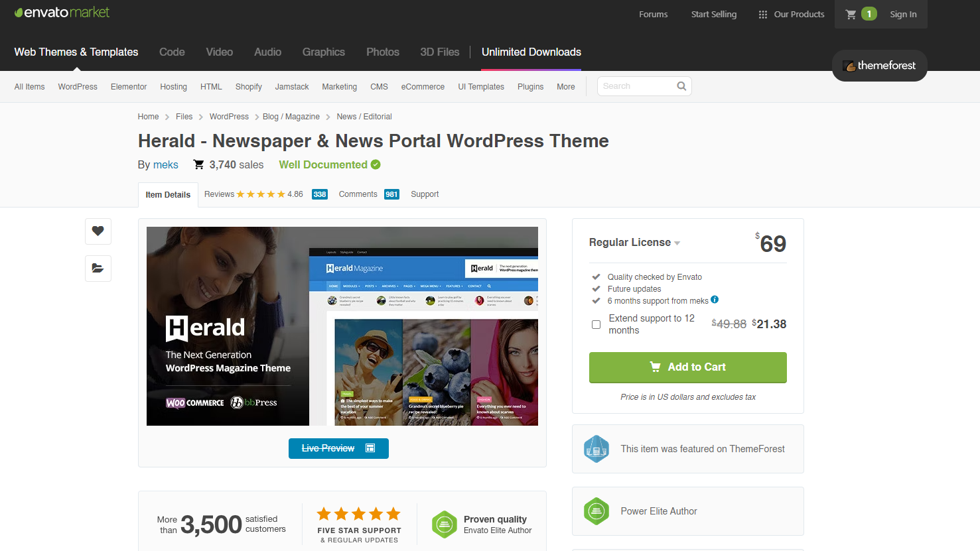Image resolution: width=980 pixels, height=551 pixels.
Task: Open the Code category
Action: coord(172,52)
